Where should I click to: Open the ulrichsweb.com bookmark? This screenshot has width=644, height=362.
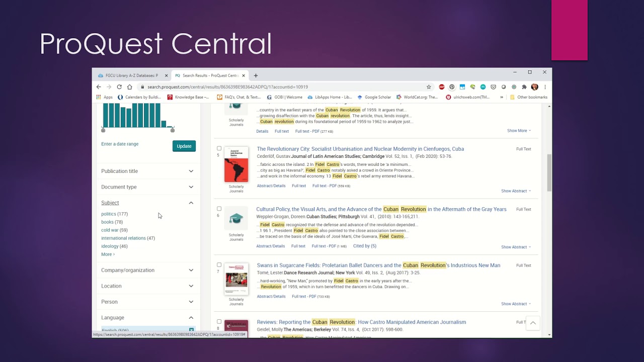(x=468, y=97)
